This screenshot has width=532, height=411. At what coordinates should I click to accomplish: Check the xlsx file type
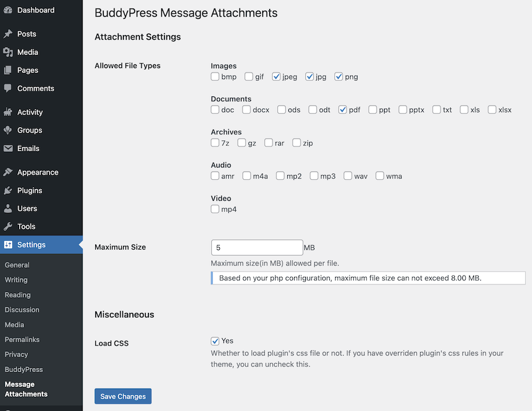492,109
